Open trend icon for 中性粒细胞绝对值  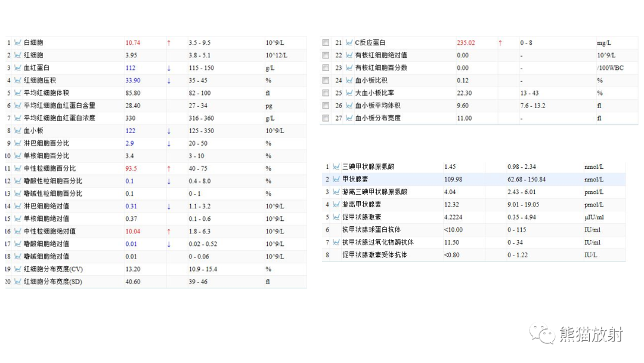(18, 232)
